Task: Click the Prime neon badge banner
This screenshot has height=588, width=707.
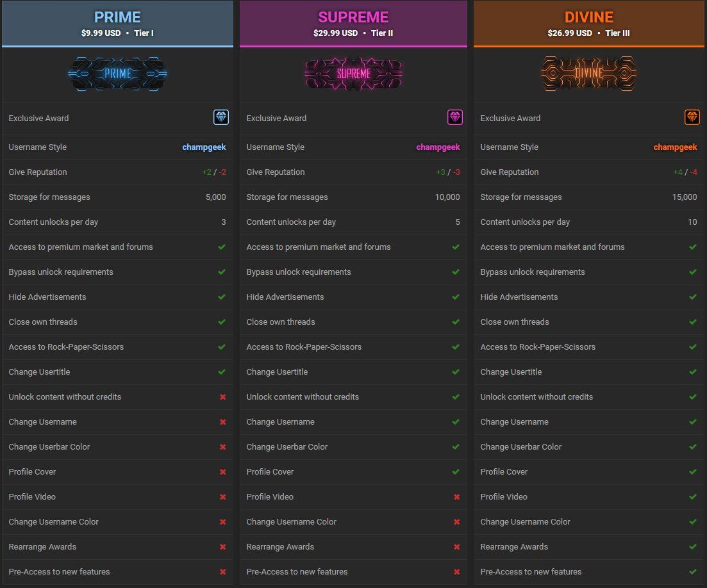Action: click(117, 74)
